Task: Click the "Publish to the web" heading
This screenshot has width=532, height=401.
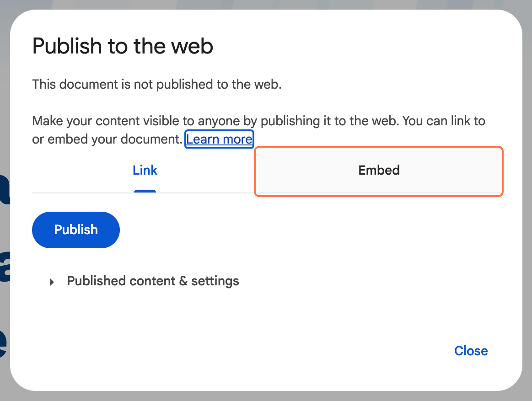Action: click(123, 46)
